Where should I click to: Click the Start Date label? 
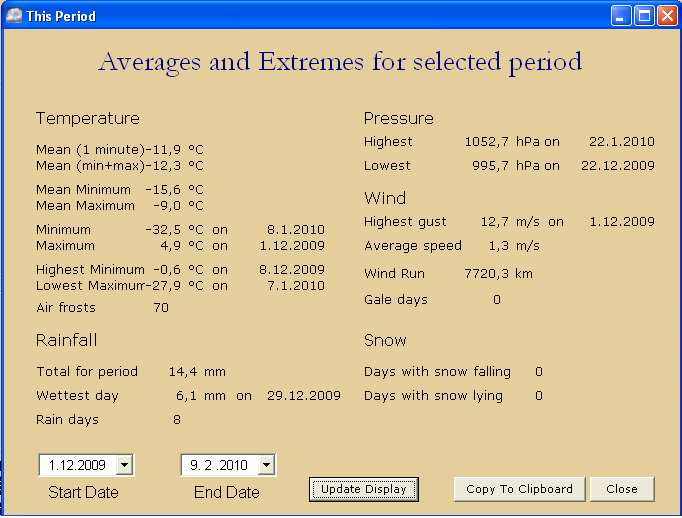pos(83,492)
